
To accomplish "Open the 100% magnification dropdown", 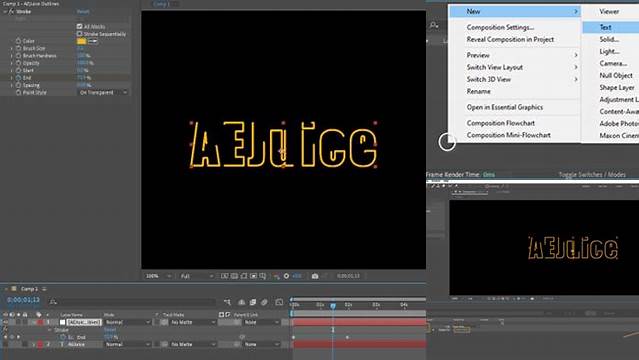I will tap(159, 276).
